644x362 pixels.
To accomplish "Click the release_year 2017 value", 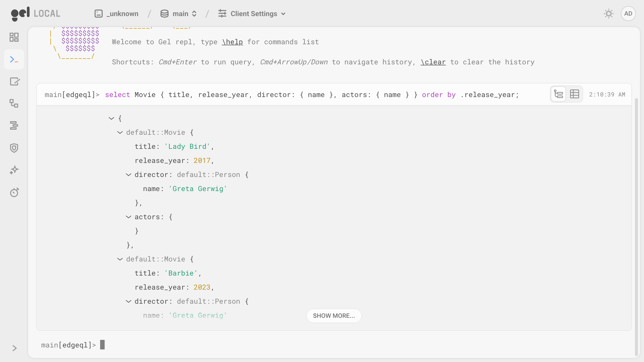I will click(202, 160).
